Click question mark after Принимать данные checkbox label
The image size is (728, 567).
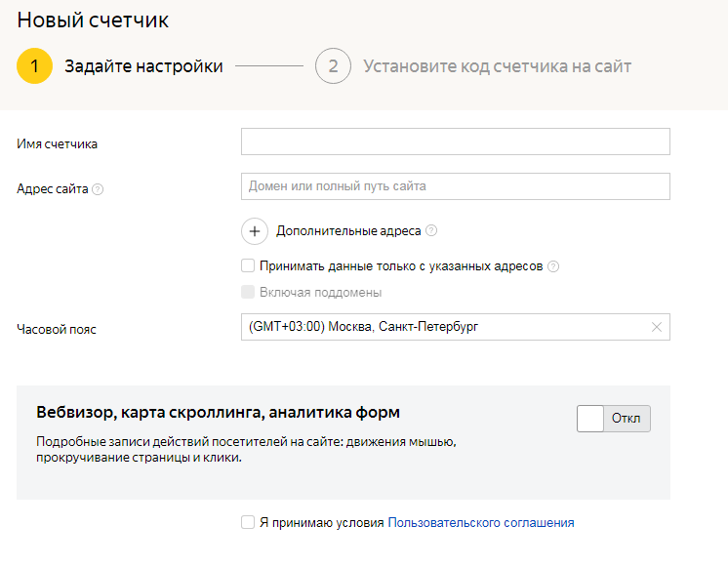pyautogui.click(x=553, y=265)
